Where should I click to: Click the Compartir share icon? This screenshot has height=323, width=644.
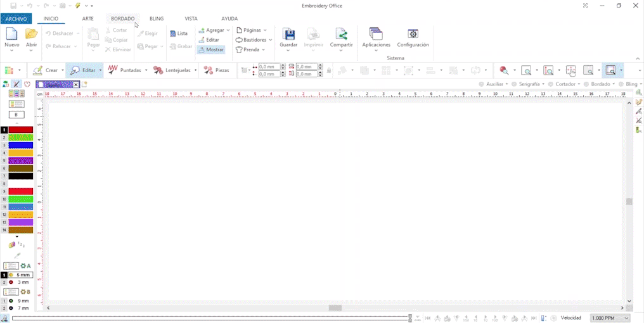(341, 35)
